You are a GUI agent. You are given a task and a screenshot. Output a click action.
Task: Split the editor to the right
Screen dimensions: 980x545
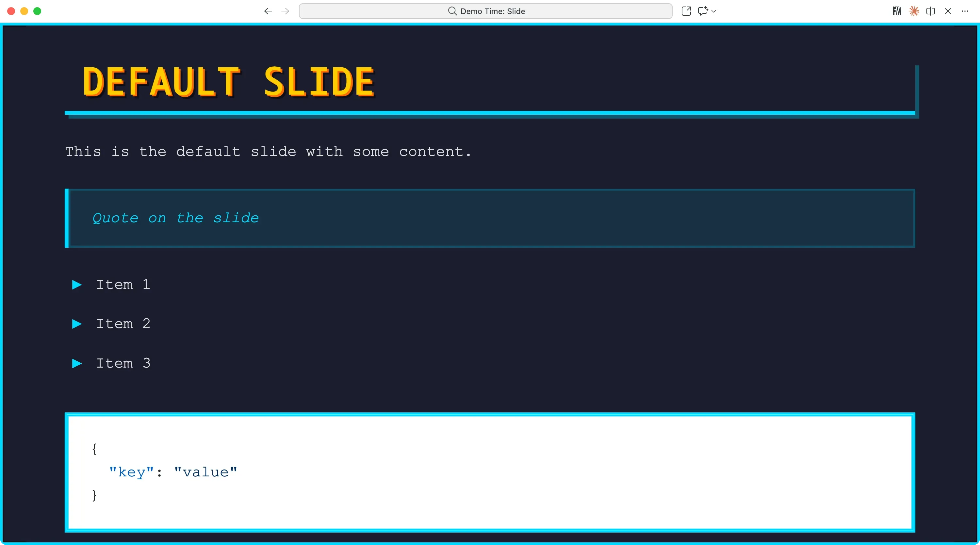pos(931,11)
